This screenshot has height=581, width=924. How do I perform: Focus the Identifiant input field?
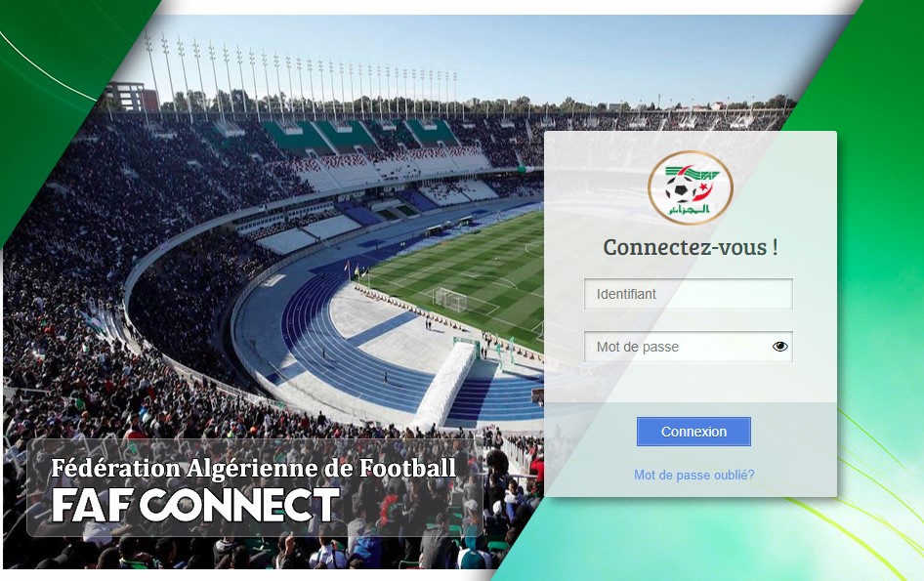coord(689,294)
